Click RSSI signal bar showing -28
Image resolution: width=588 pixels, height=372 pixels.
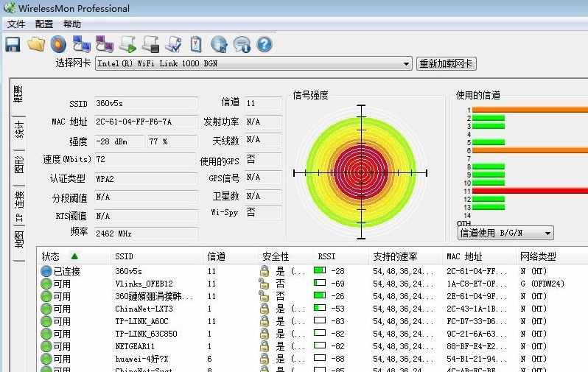[320, 270]
